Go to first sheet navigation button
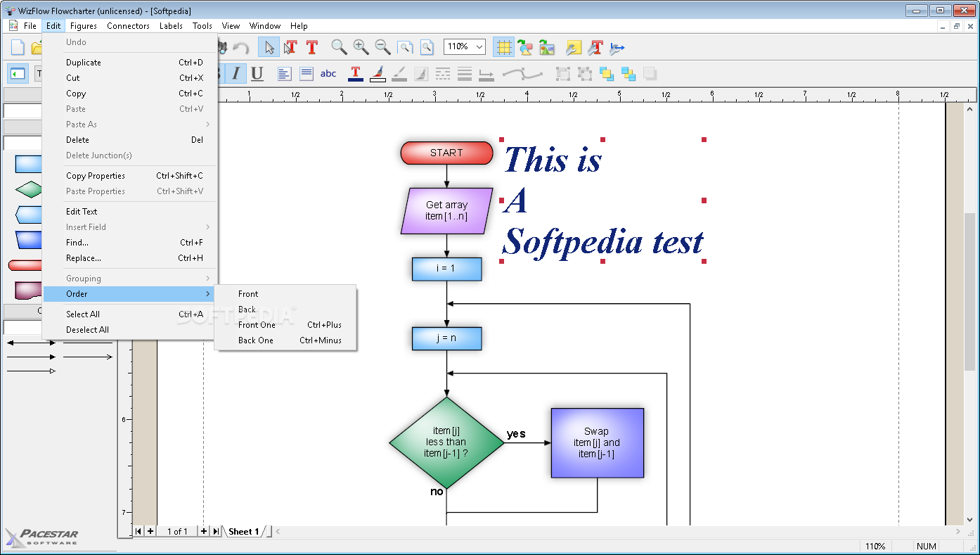The image size is (980, 555). point(138,531)
